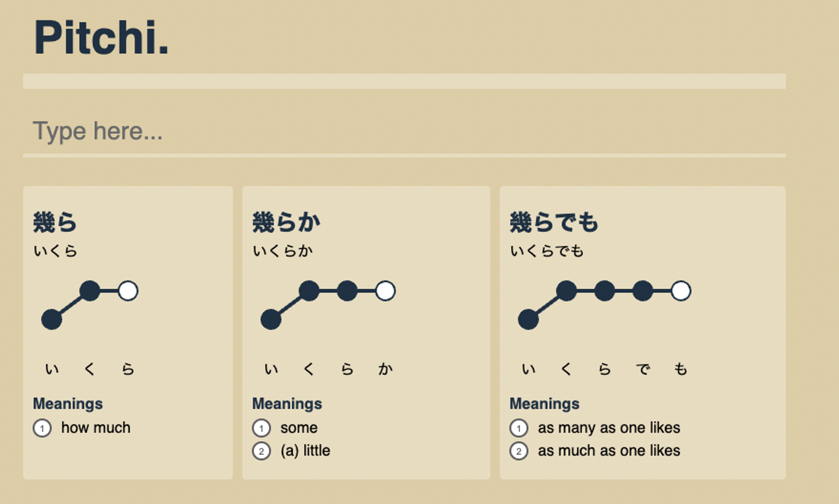839x504 pixels.
Task: Click number 2 badge beside 'as much as one likes'
Action: pyautogui.click(x=519, y=451)
